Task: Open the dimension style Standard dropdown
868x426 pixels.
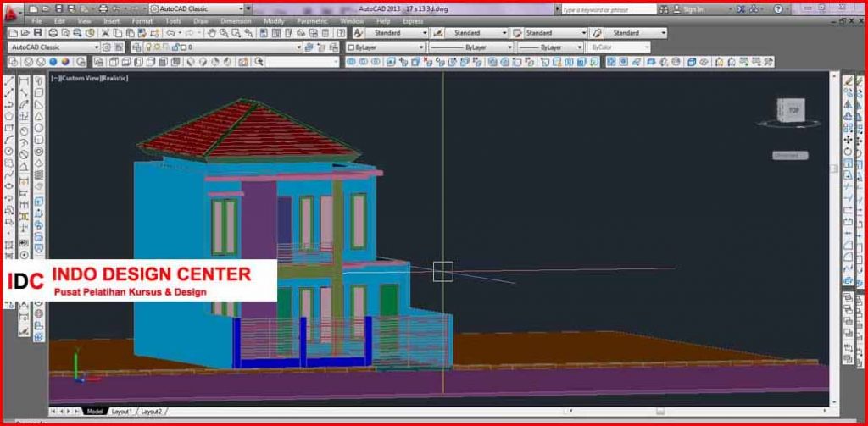Action: (476, 33)
